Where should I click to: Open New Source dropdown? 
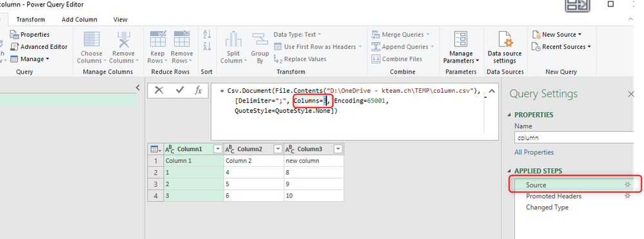557,35
